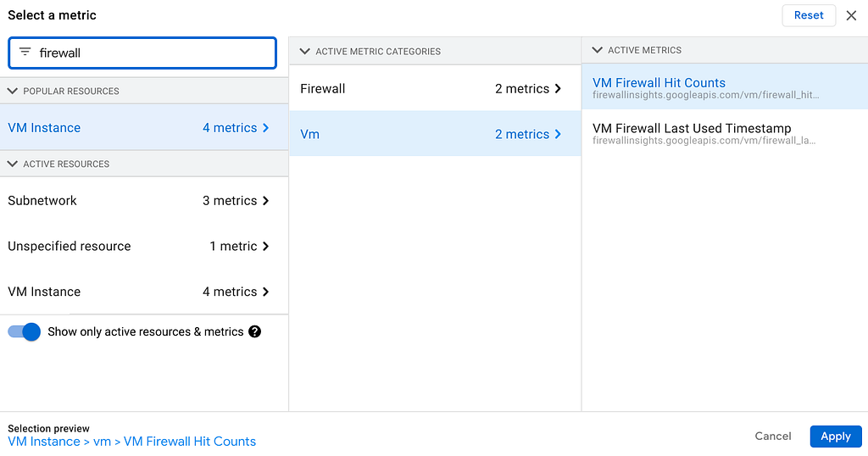The width and height of the screenshot is (868, 456).
Task: Click the Reset button
Action: (809, 15)
